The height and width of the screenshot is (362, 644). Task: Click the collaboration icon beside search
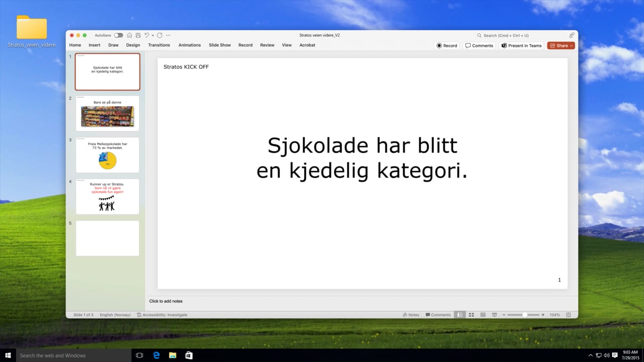pyautogui.click(x=572, y=35)
